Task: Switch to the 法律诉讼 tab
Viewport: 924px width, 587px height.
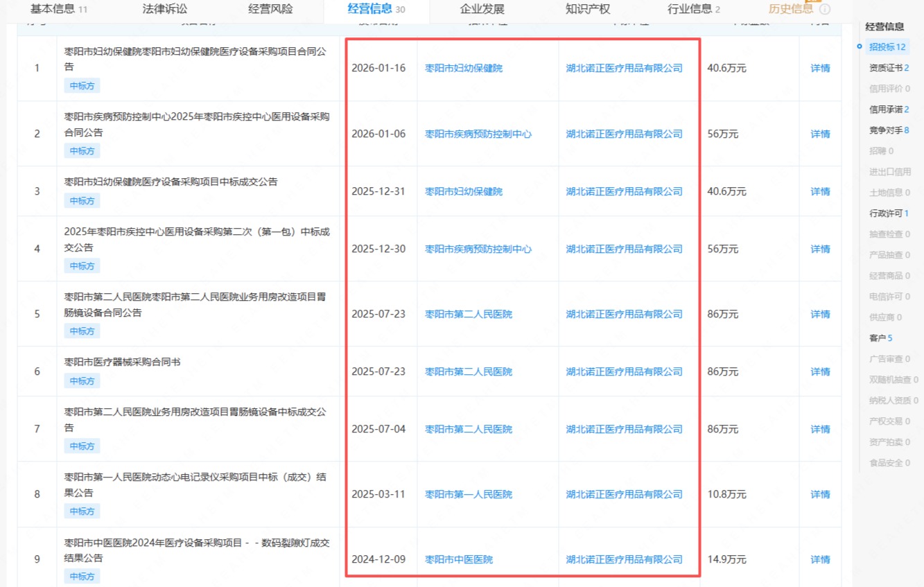Action: [x=165, y=9]
